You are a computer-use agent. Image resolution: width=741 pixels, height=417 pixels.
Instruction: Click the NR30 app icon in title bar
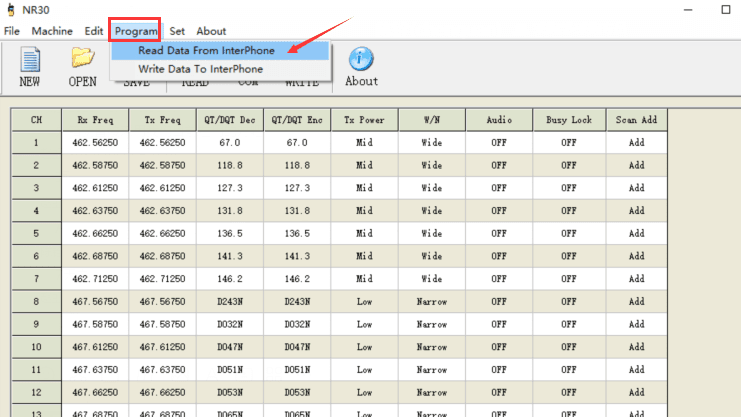pyautogui.click(x=11, y=10)
